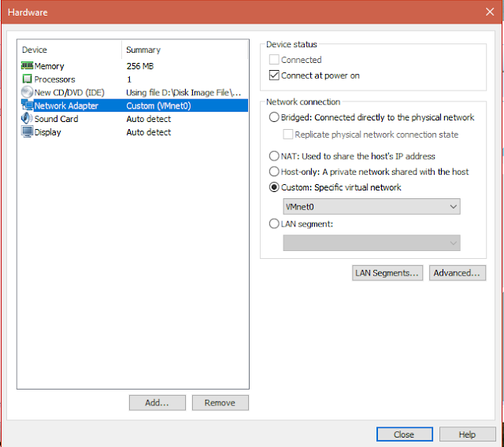Select the Processors row label
The image size is (504, 447).
tap(54, 79)
